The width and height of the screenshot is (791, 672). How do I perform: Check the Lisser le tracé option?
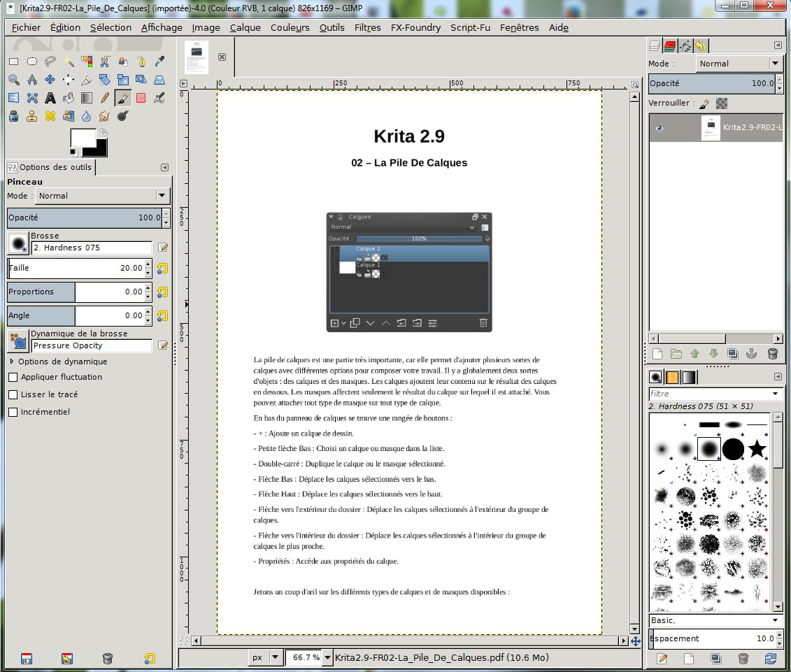click(13, 394)
